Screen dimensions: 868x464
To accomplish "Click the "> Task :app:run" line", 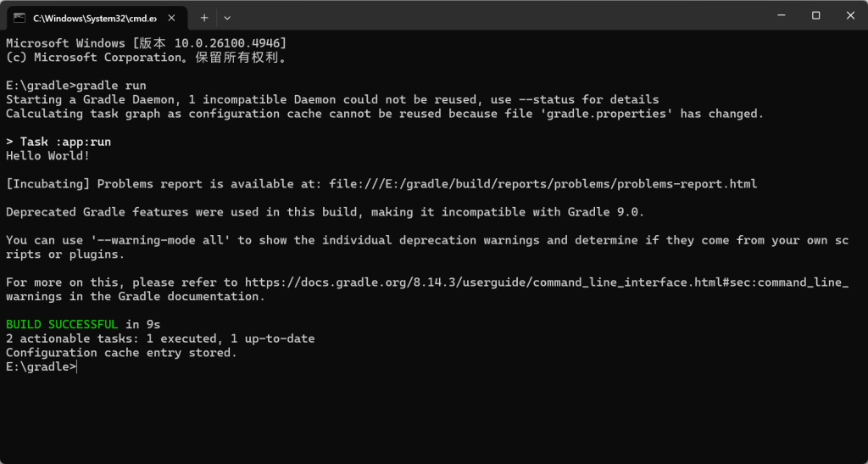I will [58, 142].
